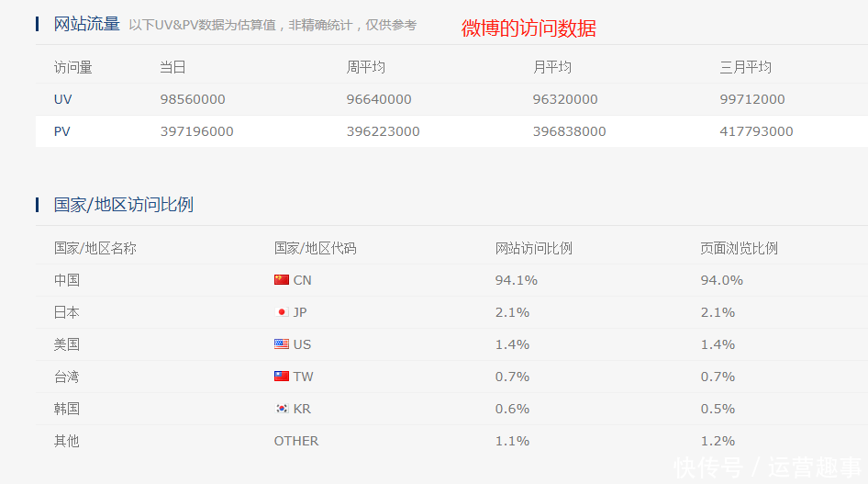Viewport: 868px width, 484px height.
Task: Click PV three-month average 417793000
Action: [x=756, y=131]
